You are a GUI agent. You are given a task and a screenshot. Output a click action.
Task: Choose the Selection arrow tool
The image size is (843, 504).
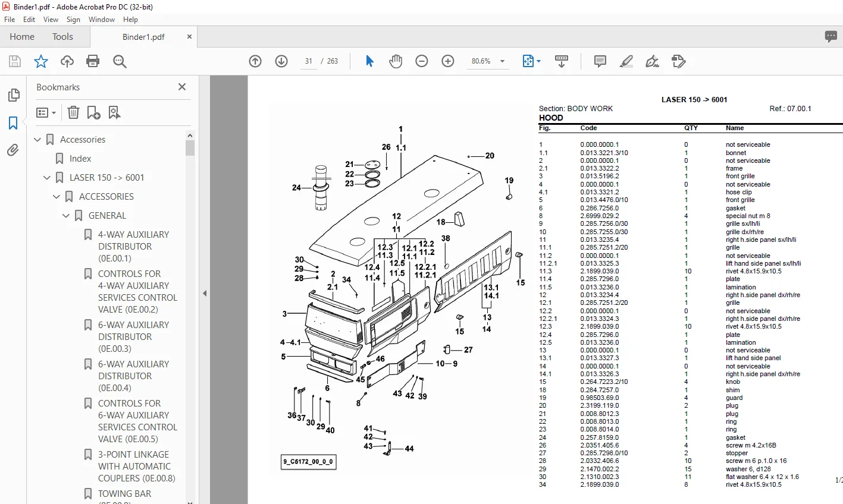point(369,61)
